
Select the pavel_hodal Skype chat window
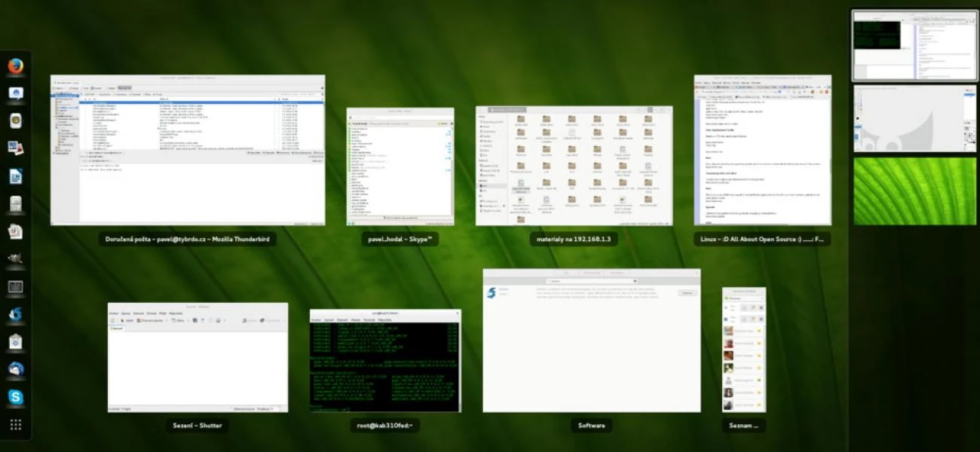[400, 166]
